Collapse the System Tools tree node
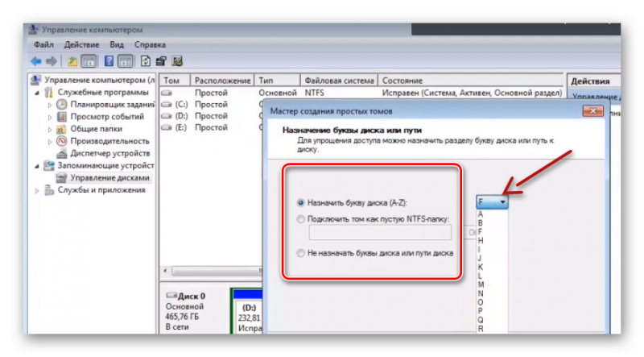Screen dimensions: 644x357 point(37,93)
